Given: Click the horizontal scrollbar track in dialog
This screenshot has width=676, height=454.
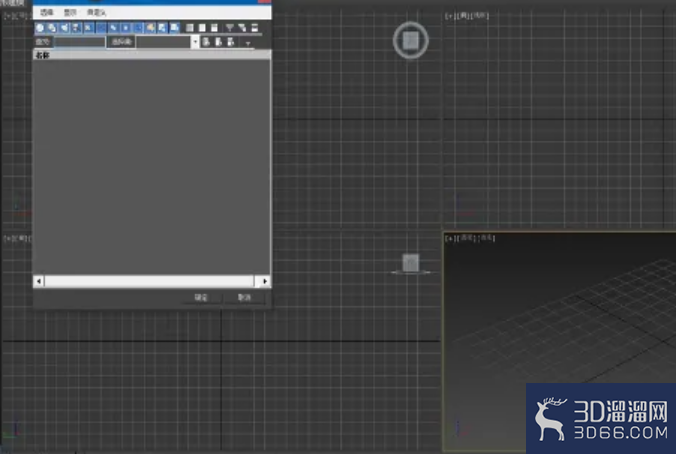Looking at the screenshot, I should click(149, 281).
